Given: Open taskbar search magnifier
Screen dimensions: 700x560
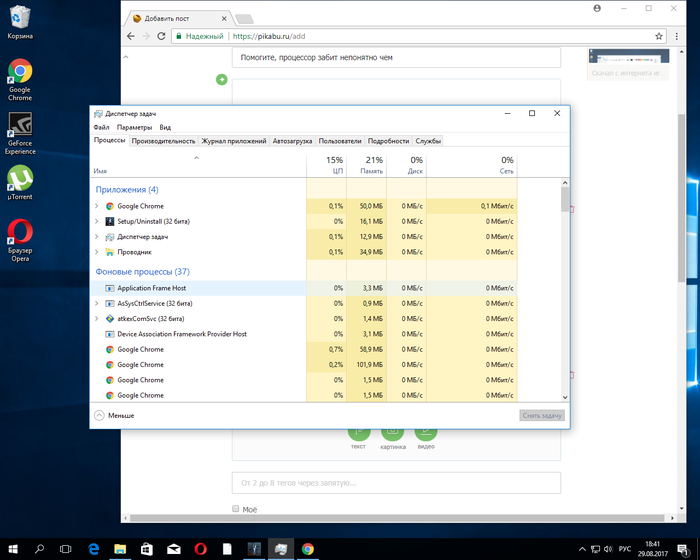Looking at the screenshot, I should pyautogui.click(x=39, y=549).
